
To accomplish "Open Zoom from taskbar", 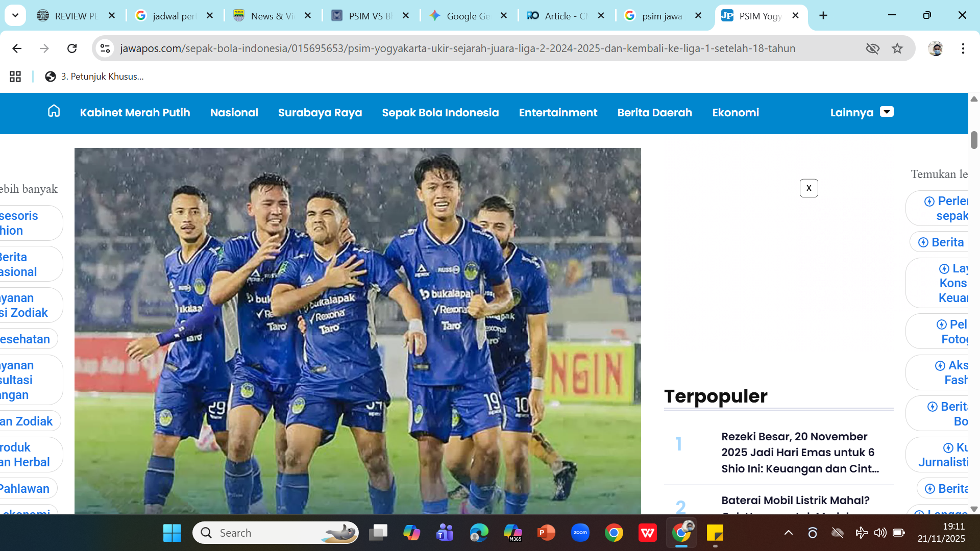I will click(x=580, y=533).
